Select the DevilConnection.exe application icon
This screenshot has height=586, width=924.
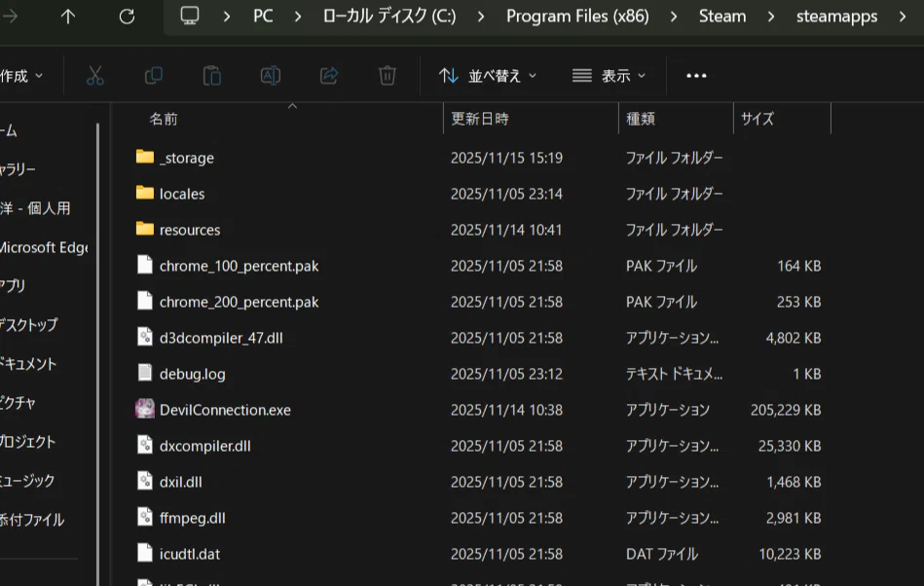tap(145, 409)
